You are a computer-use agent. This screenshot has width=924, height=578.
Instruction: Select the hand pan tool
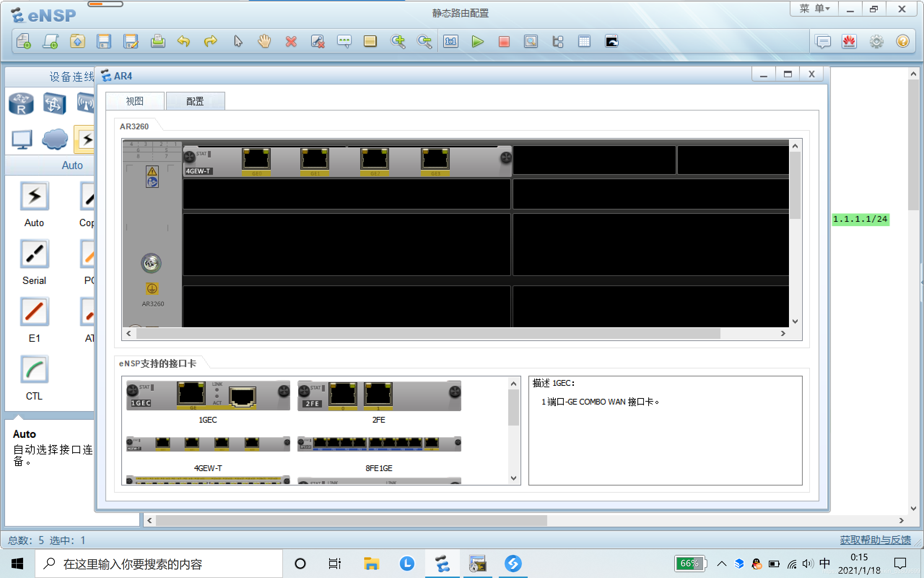point(264,41)
